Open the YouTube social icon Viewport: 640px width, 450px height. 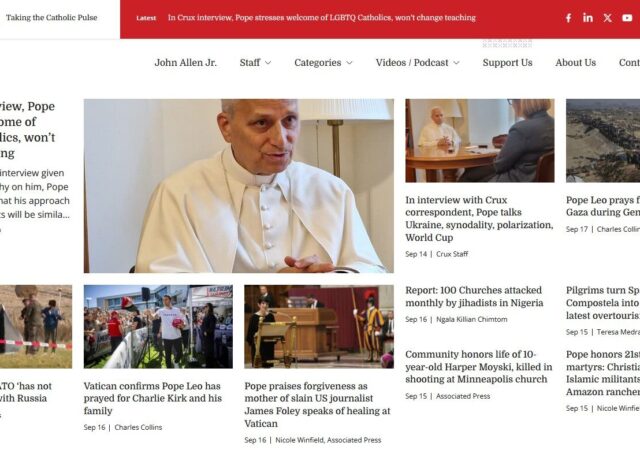point(627,18)
